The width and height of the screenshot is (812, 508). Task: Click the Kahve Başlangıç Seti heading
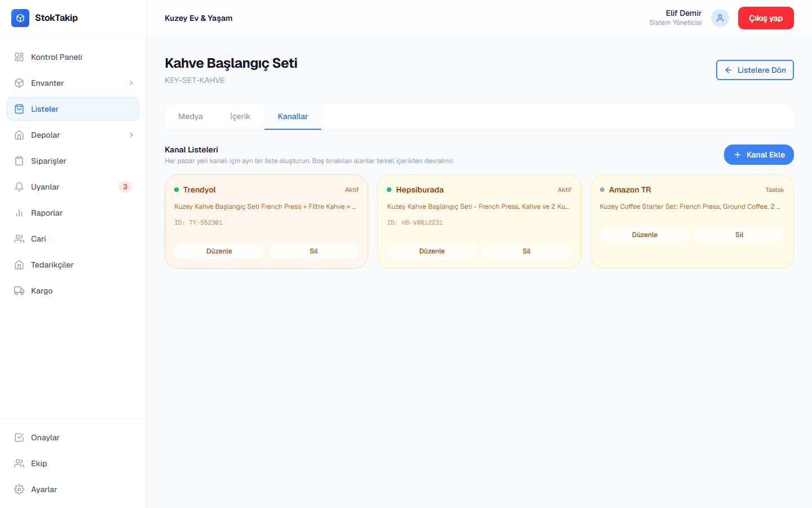pyautogui.click(x=231, y=63)
